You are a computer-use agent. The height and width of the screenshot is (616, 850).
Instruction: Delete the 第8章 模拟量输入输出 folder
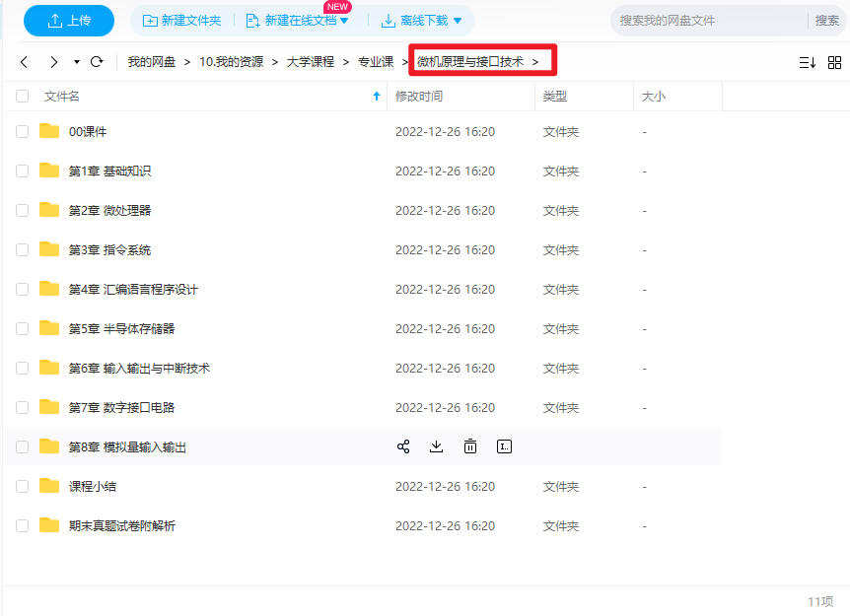(x=470, y=446)
